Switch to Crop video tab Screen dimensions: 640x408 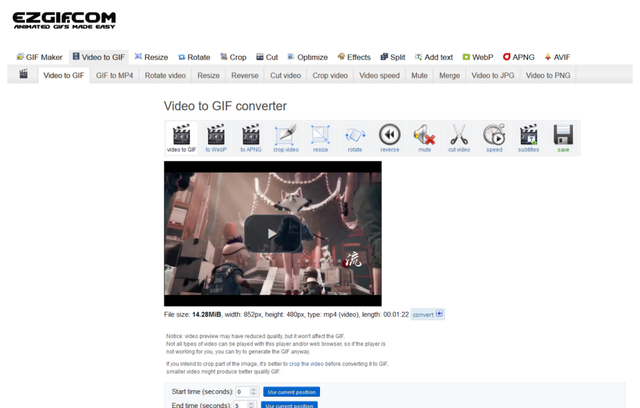(x=330, y=75)
